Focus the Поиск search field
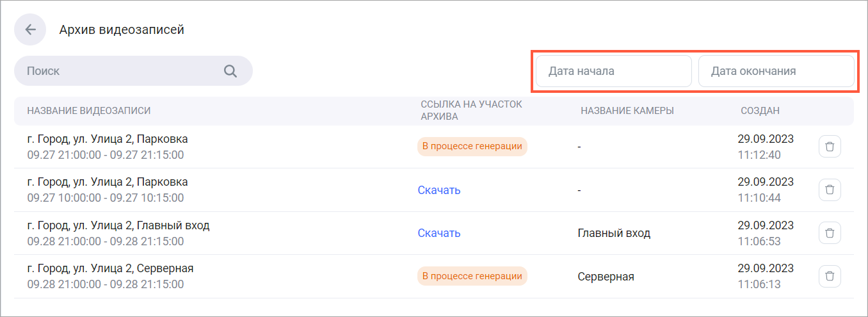This screenshot has width=868, height=317. (x=122, y=71)
